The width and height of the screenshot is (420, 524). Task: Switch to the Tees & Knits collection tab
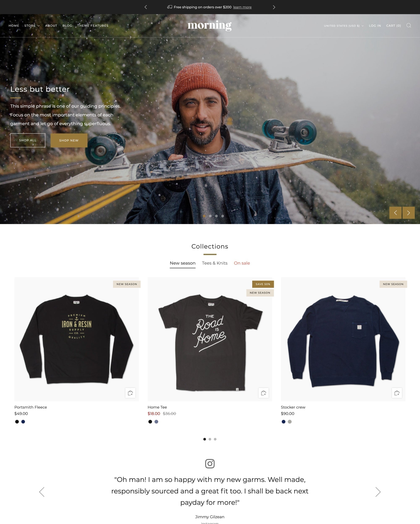point(214,263)
